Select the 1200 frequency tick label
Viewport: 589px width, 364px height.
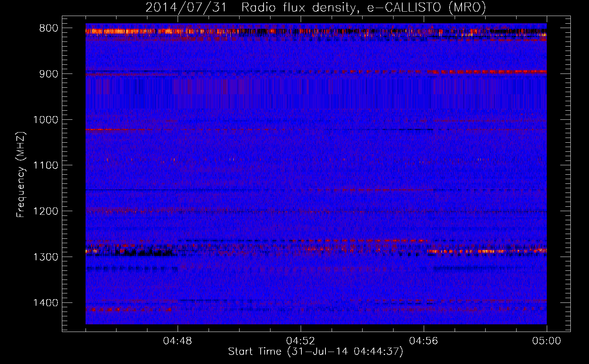pyautogui.click(x=46, y=211)
